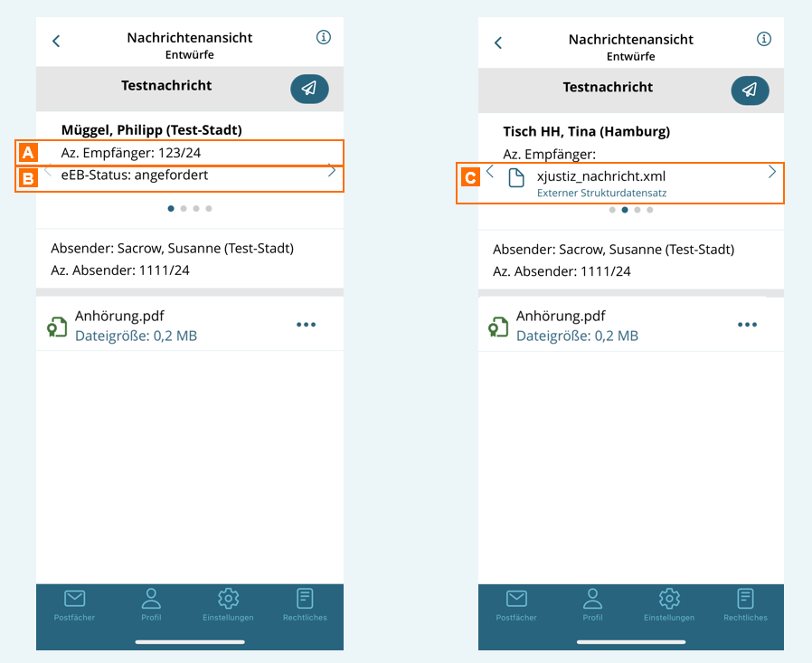Switch to Postfächer tab on Tisch HH screen

516,599
